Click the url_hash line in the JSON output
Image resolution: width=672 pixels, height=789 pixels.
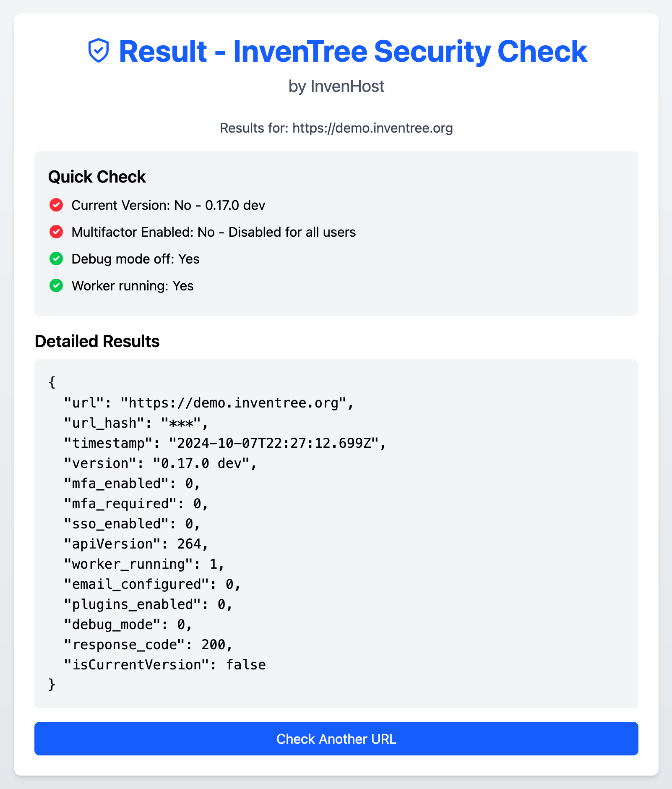(x=135, y=423)
